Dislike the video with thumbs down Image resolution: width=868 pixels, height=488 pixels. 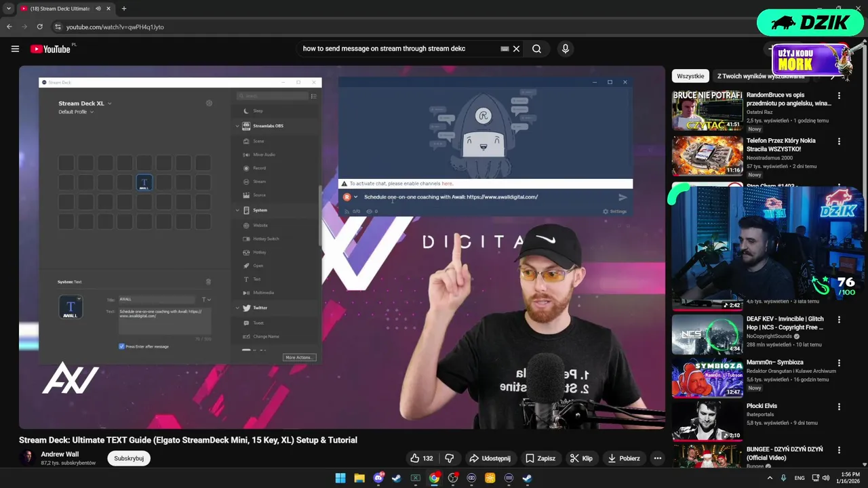click(449, 458)
